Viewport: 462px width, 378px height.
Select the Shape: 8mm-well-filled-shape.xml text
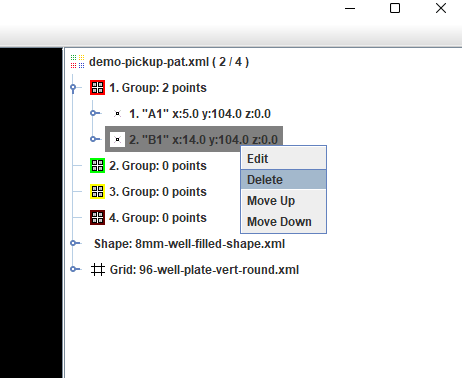(x=189, y=244)
